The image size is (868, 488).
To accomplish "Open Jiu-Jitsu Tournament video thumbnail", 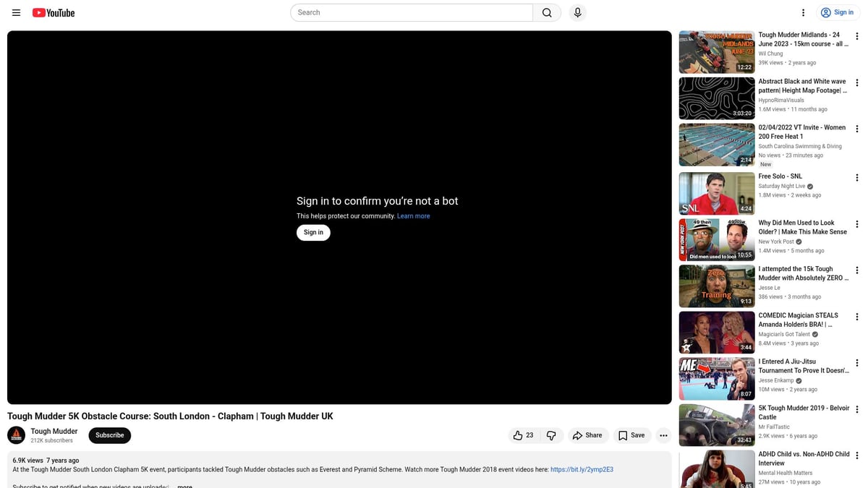I will (x=717, y=379).
